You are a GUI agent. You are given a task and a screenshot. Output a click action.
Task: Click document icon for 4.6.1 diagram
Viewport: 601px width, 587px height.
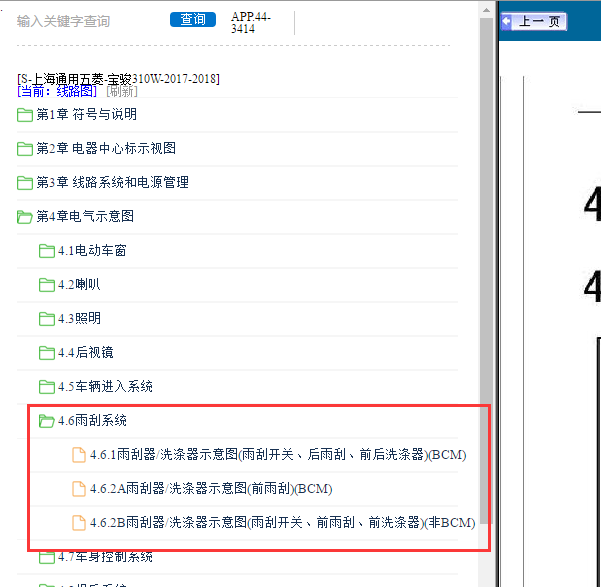tap(79, 455)
